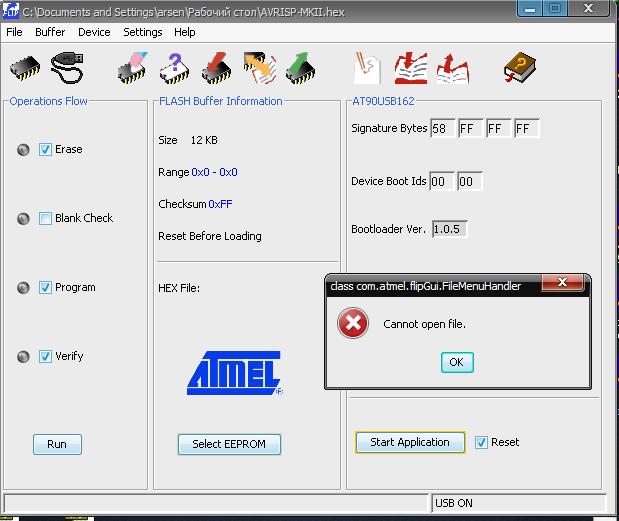Click the Verify status indicator light

coord(23,357)
